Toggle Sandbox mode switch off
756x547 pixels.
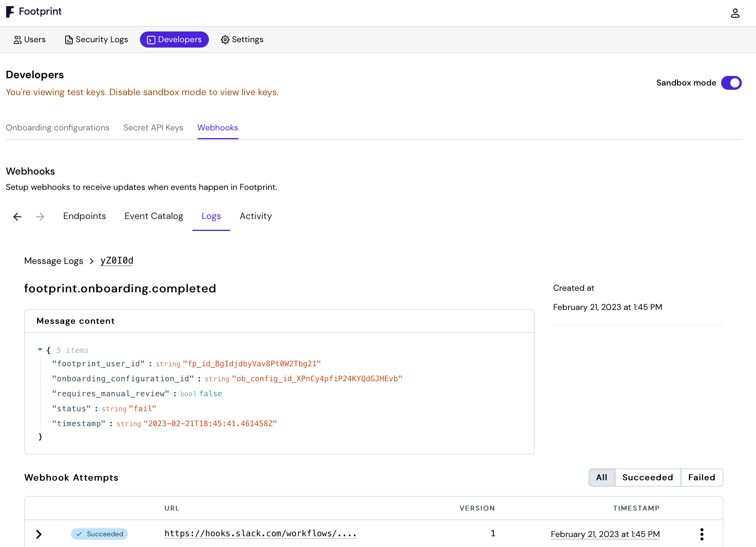pos(731,83)
